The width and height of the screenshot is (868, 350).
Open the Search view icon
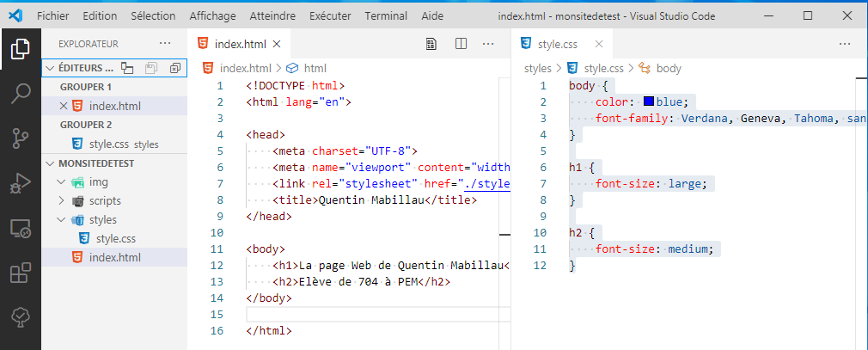pos(21,94)
